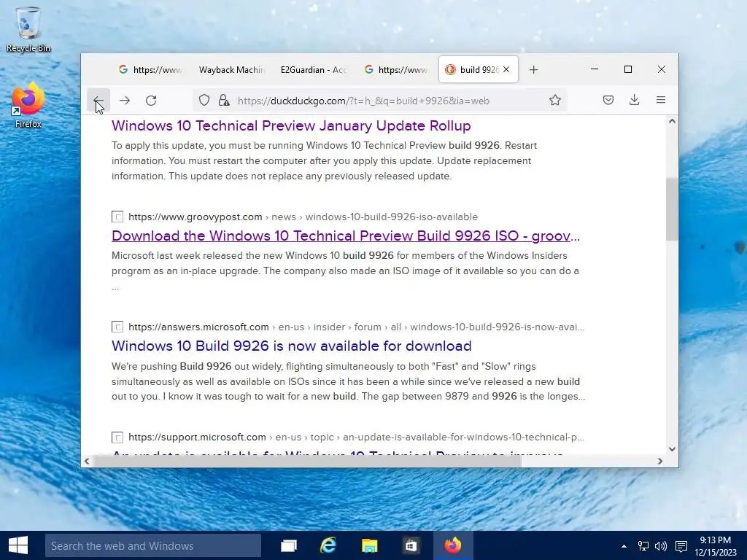Click the vertical scrollbar thumb
The image size is (747, 560).
point(672,209)
